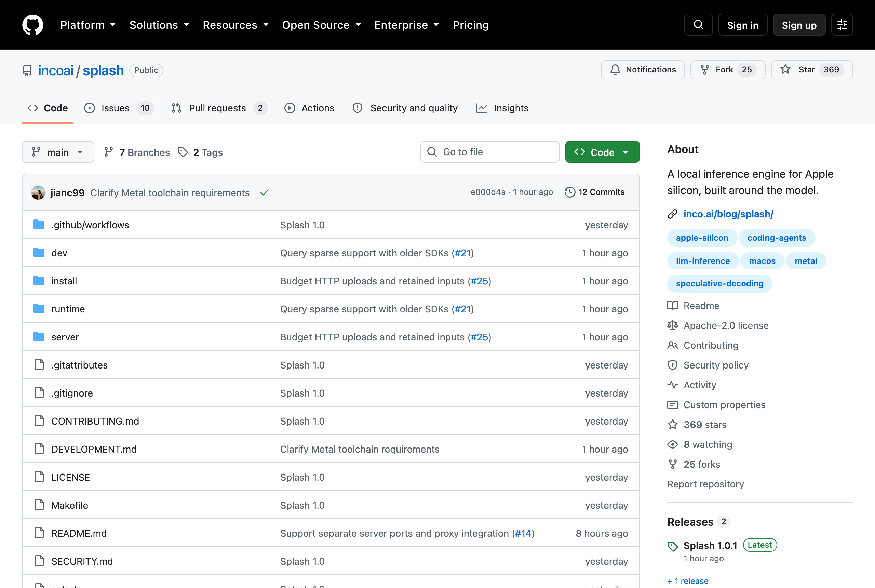
Task: Open commit hash e000d4a
Action: tap(488, 192)
